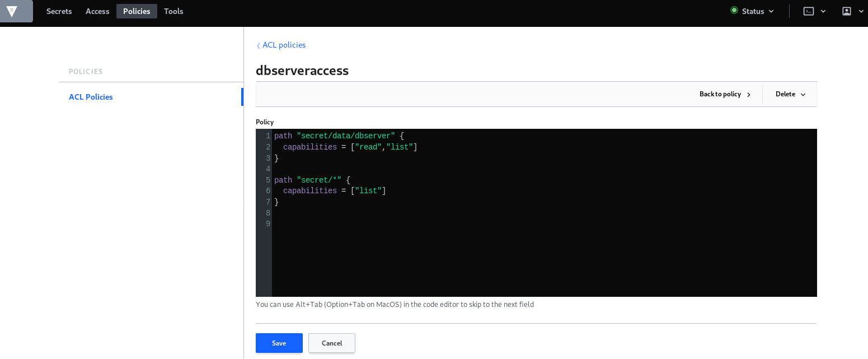Navigate to the Tools menu
This screenshot has height=359, width=868.
click(x=173, y=11)
